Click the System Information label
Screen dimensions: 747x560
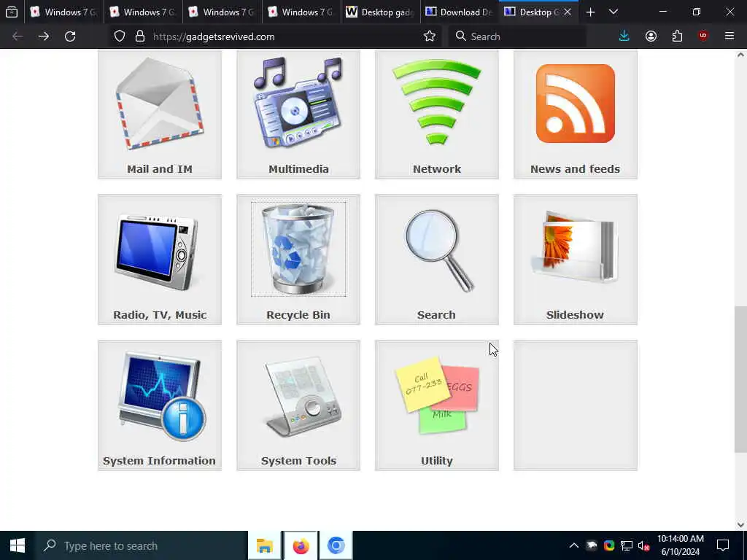click(159, 461)
